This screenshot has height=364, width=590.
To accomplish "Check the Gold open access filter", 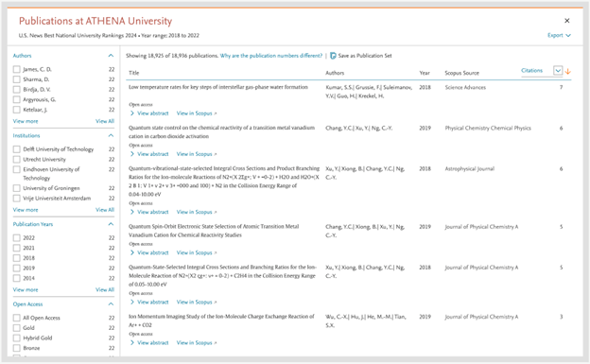I will [x=17, y=328].
